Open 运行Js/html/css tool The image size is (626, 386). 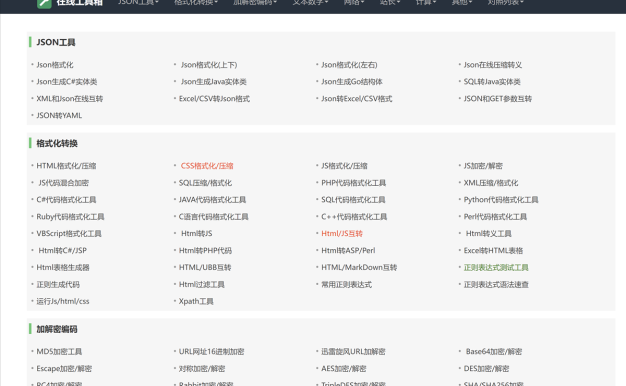[x=63, y=301]
